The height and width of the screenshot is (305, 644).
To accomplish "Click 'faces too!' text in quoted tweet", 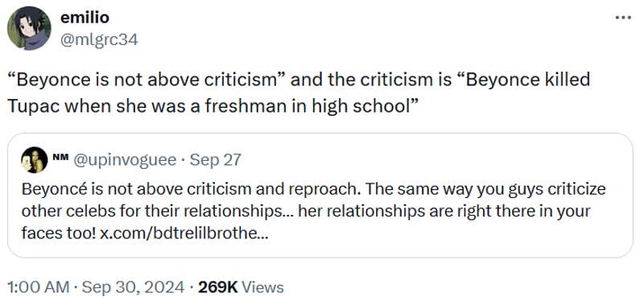I will pyautogui.click(x=59, y=233).
